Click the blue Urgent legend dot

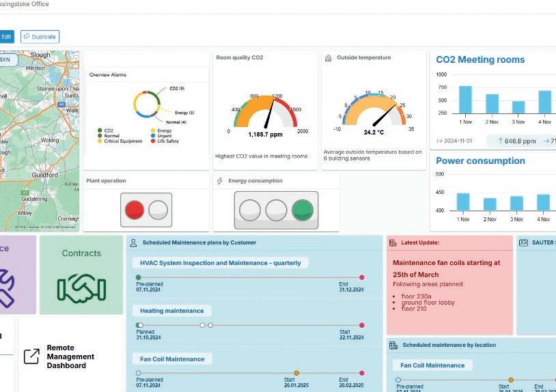point(153,136)
